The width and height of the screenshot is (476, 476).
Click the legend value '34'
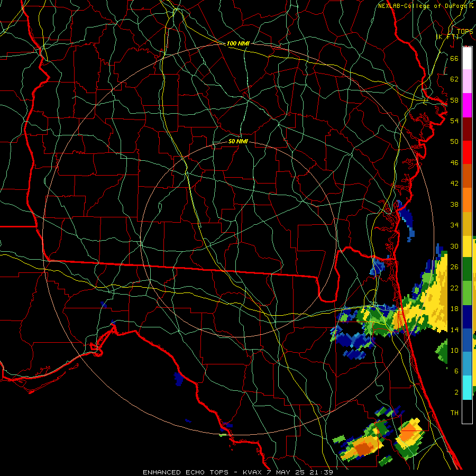(x=454, y=225)
